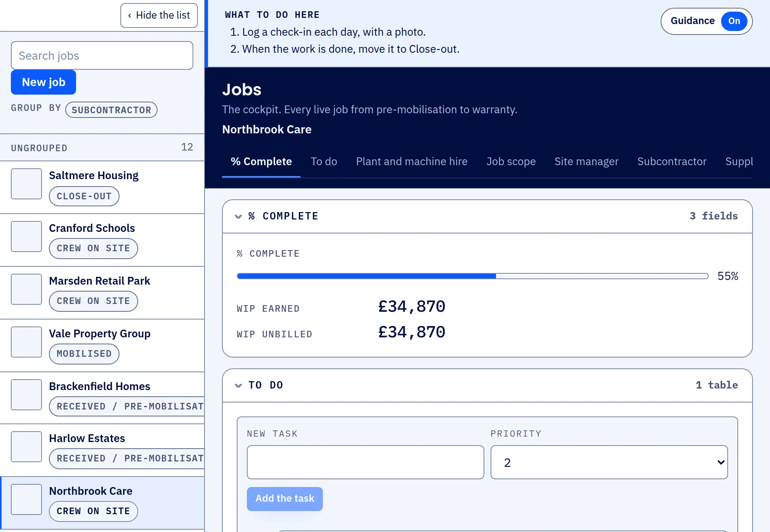Click Northbrook Care Crew on site pill
Image resolution: width=770 pixels, height=532 pixels.
pos(94,511)
